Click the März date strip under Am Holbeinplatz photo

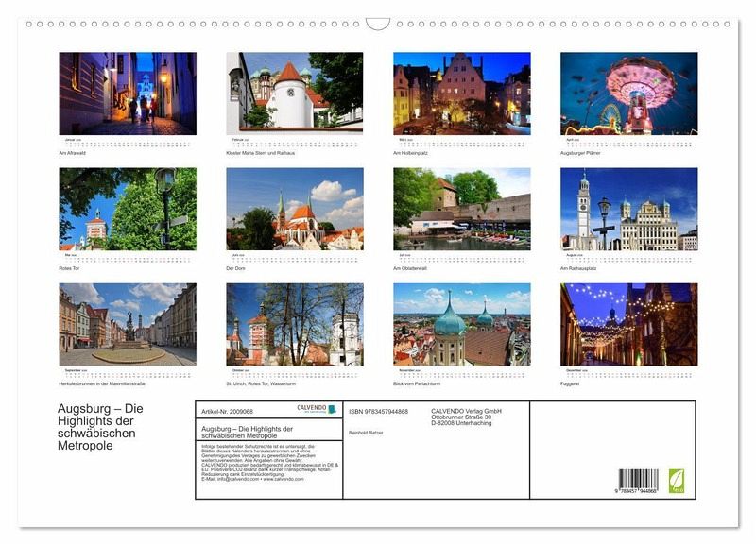coord(462,143)
